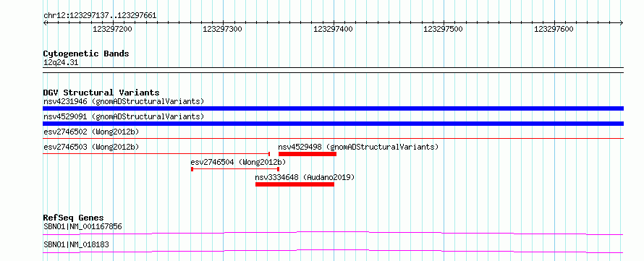Click the RefSeq Genes track title
644x261 pixels.
[73, 218]
